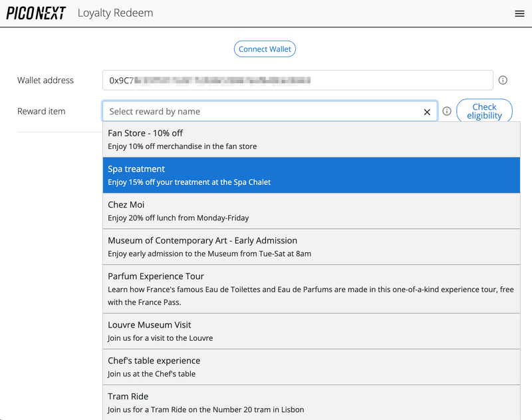The image size is (532, 420).
Task: Click info icon beside Reward item field
Action: click(x=447, y=111)
